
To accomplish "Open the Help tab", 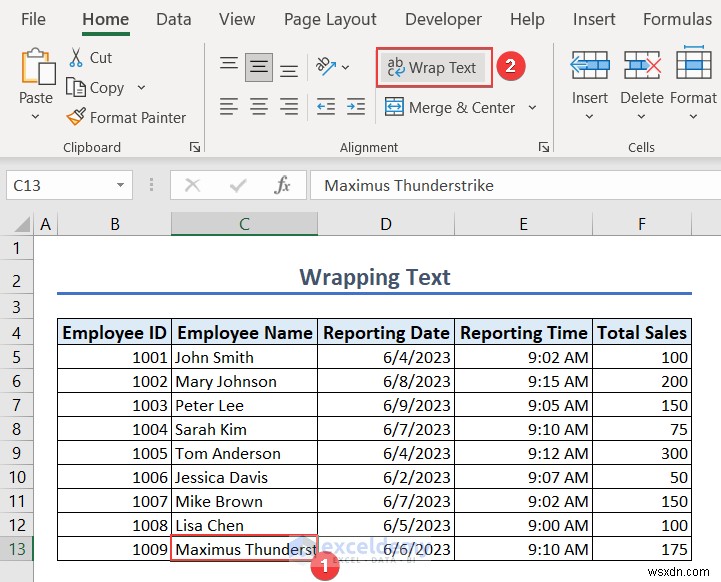I will click(x=527, y=19).
